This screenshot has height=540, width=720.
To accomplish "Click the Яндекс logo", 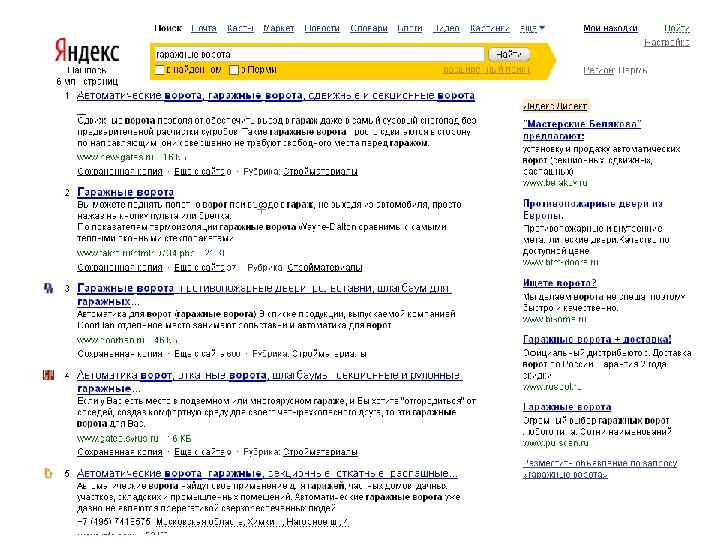I will (x=87, y=51).
